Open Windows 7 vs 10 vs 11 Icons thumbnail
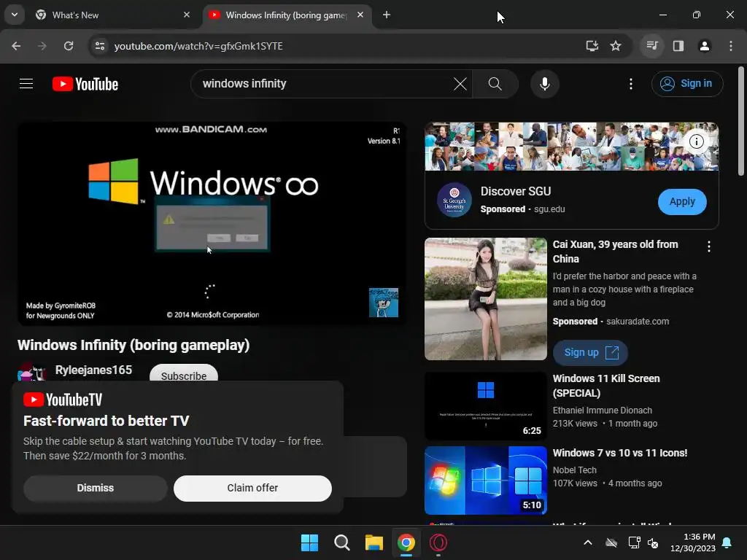This screenshot has width=747, height=560. click(x=485, y=480)
